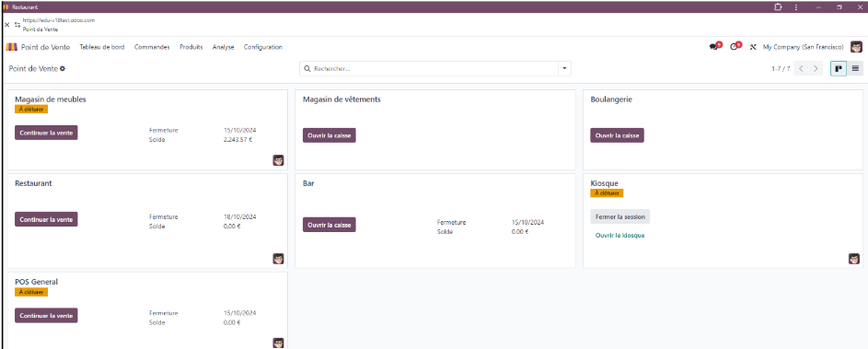Switch to list view

(x=855, y=69)
